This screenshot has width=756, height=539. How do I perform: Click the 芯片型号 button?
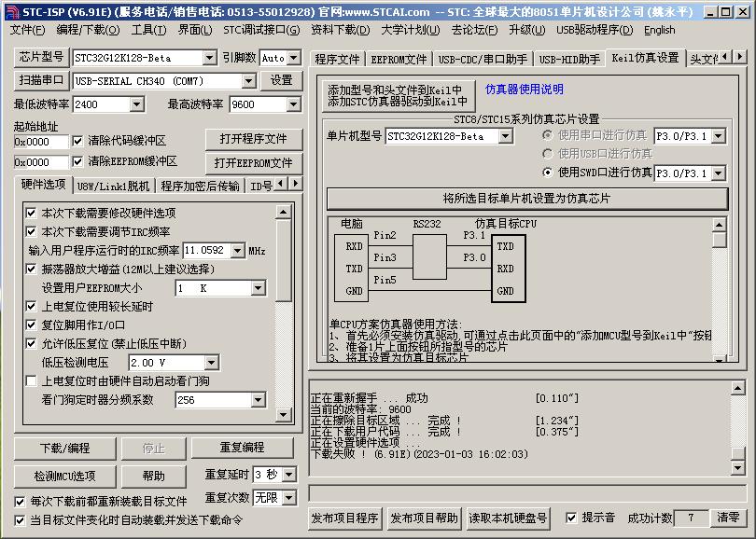[41, 57]
